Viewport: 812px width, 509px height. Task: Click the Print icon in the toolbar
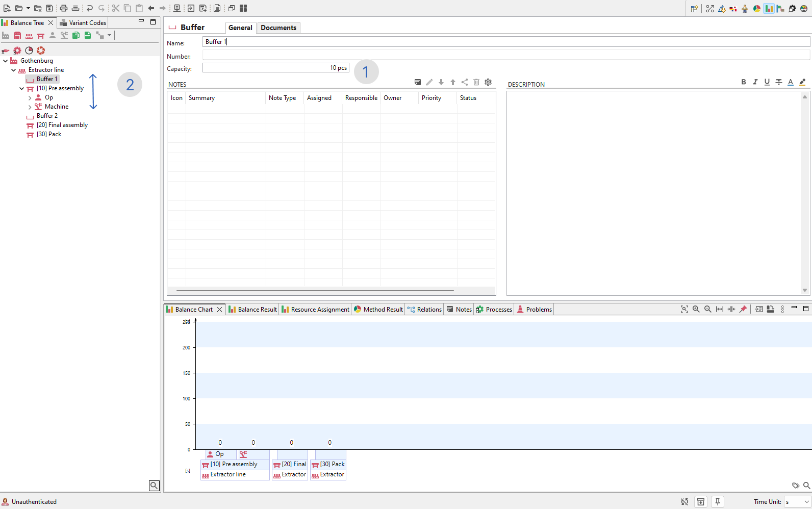coord(64,8)
